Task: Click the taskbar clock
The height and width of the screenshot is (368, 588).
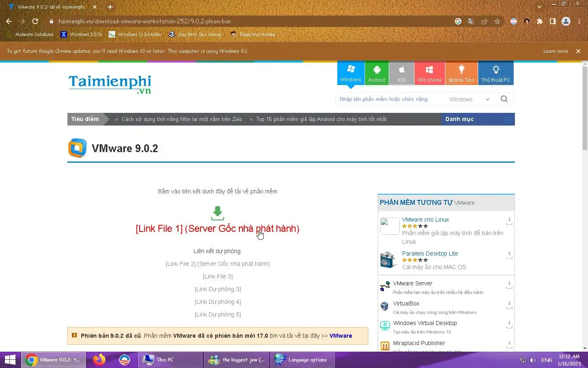Action: click(x=569, y=360)
